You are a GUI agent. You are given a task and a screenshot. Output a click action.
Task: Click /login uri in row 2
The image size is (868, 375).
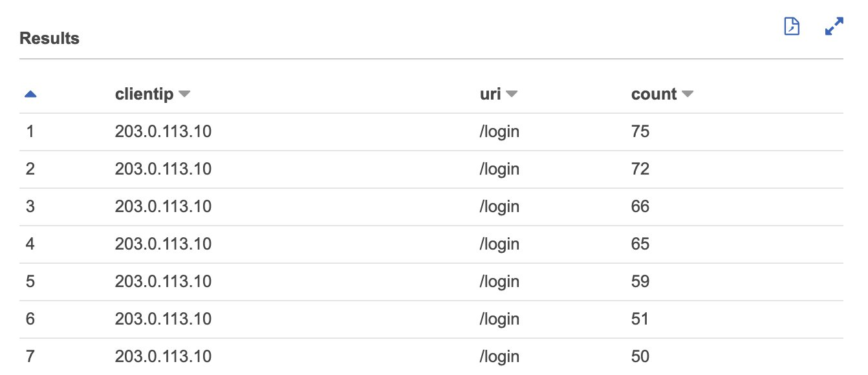pos(499,169)
